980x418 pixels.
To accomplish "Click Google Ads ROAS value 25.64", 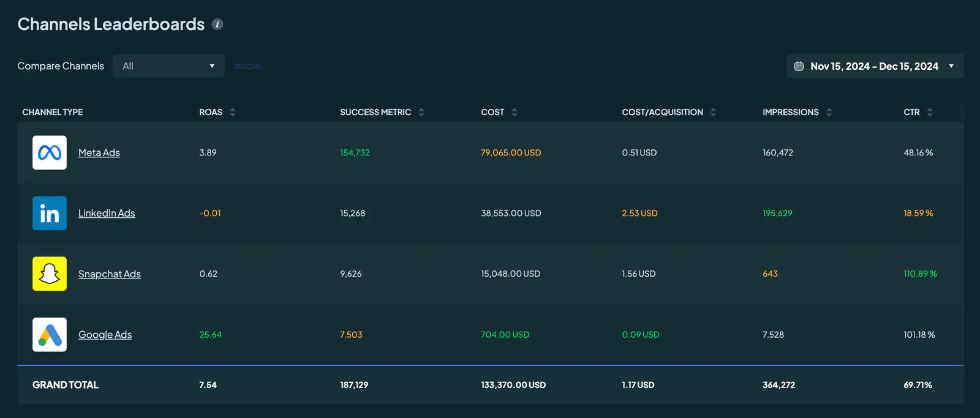I will pyautogui.click(x=210, y=334).
